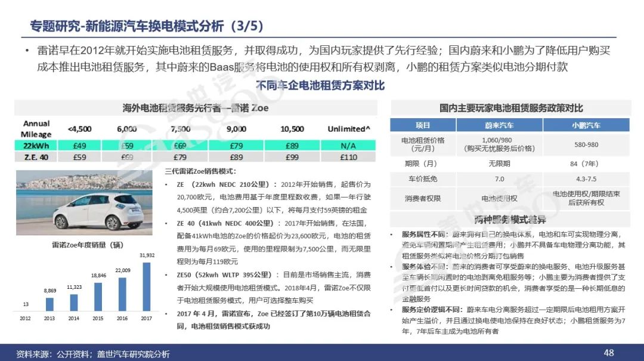This screenshot has height=361, width=644.
Task: Click the '2012' axis label
Action: point(25,318)
